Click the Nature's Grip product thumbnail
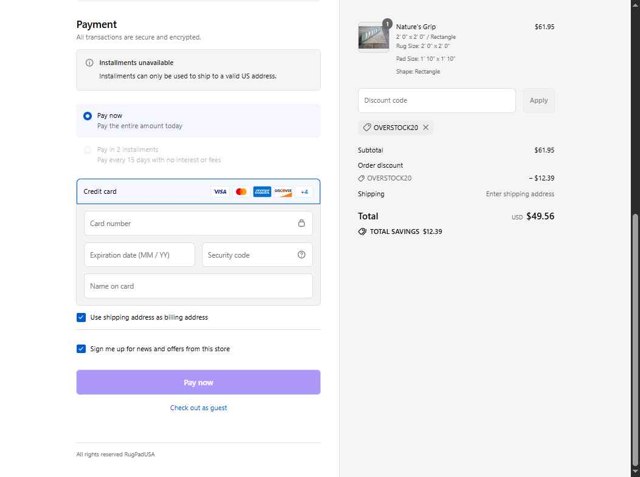Image resolution: width=640 pixels, height=477 pixels. 373,37
